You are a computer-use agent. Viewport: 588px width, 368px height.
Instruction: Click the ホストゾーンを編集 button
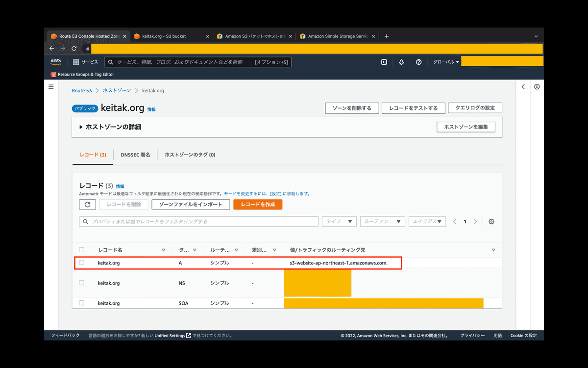click(x=466, y=127)
